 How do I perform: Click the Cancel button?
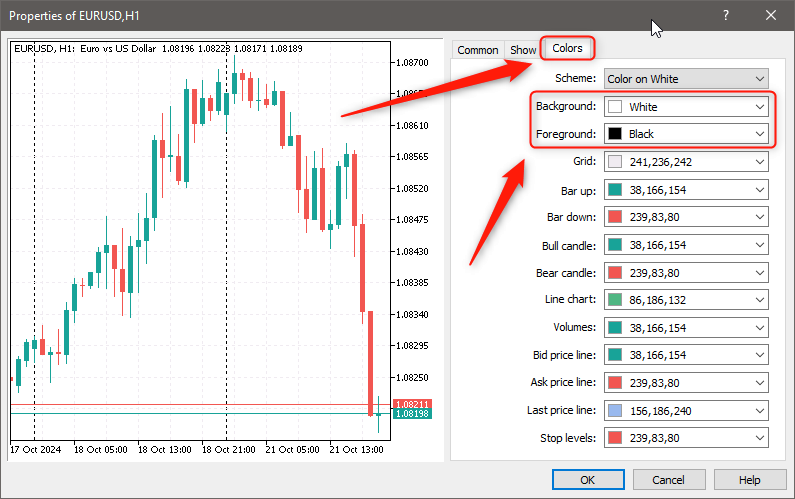click(669, 480)
